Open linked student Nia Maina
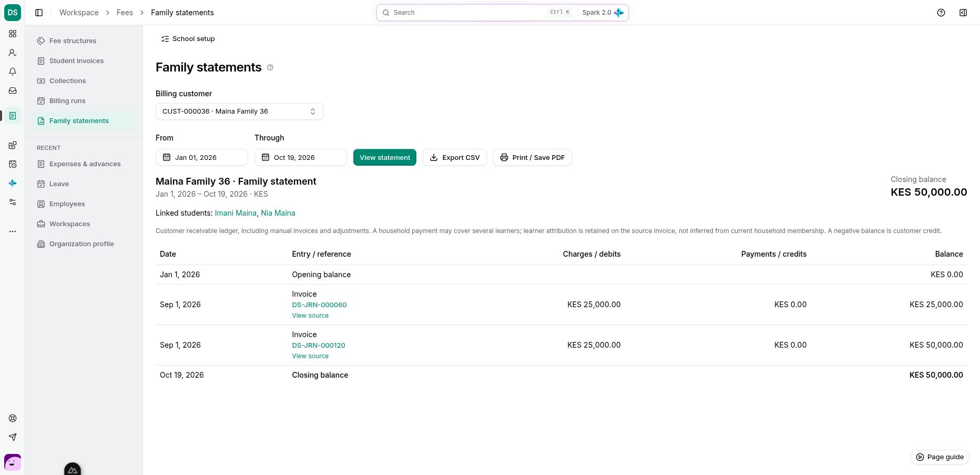This screenshot has width=980, height=475. coord(278,213)
